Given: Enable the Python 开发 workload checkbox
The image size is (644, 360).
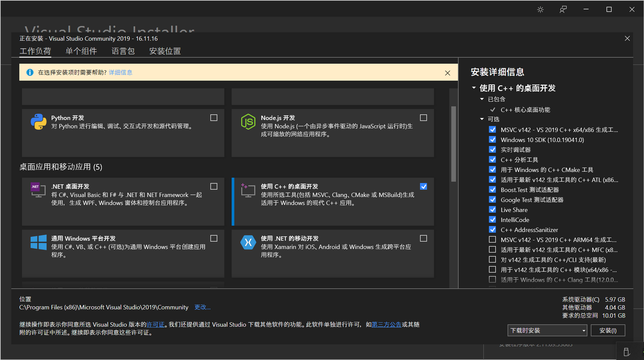Looking at the screenshot, I should click(x=214, y=118).
